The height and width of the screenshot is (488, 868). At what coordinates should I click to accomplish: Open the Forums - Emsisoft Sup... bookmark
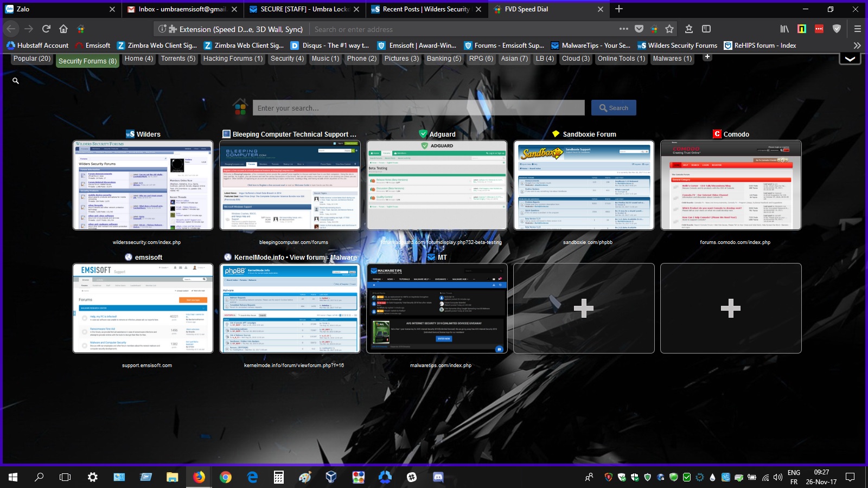coord(503,46)
